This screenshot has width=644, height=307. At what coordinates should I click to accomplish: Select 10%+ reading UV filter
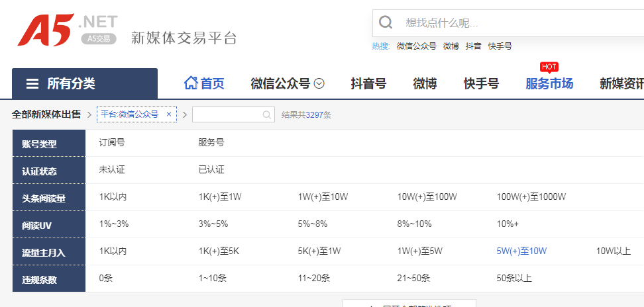(508, 224)
